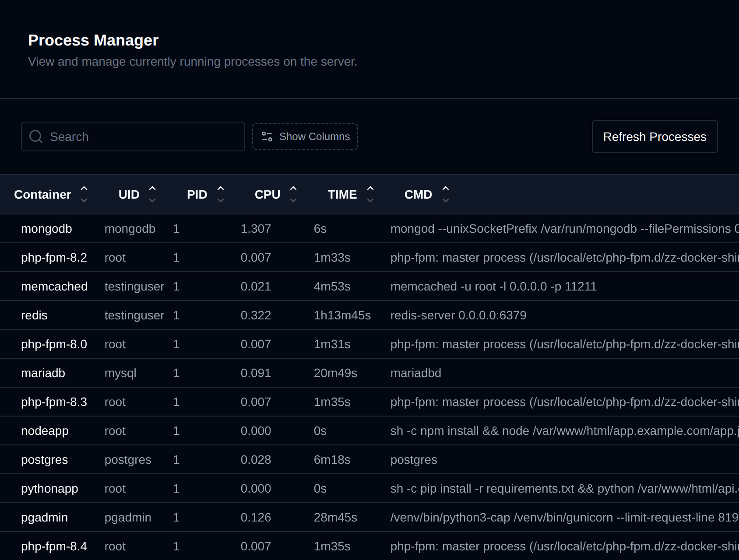Select the php-fpm-8.4 container cell

(54, 546)
